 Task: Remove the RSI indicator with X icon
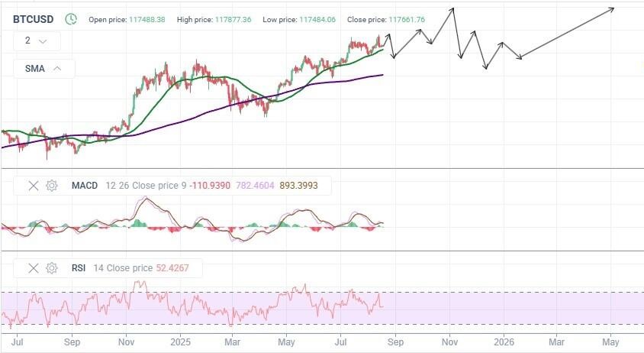[x=34, y=268]
